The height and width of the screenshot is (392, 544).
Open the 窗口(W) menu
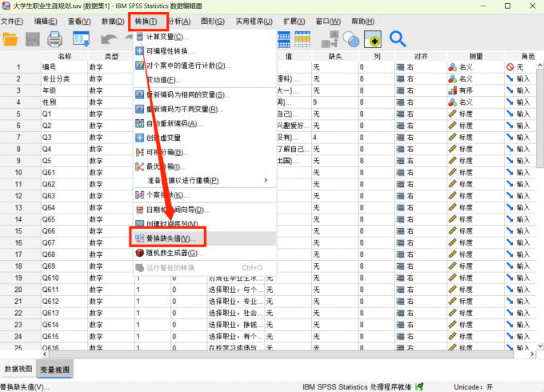pyautogui.click(x=328, y=22)
